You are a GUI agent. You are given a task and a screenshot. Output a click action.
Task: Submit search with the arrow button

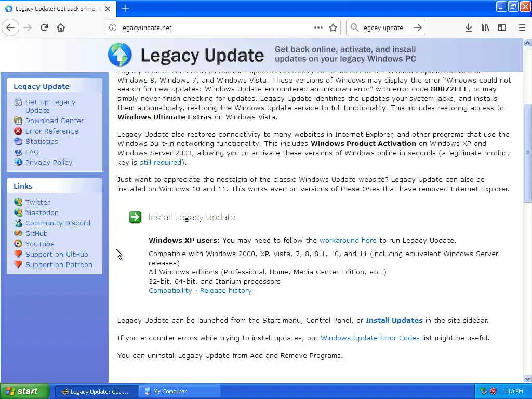(x=417, y=28)
